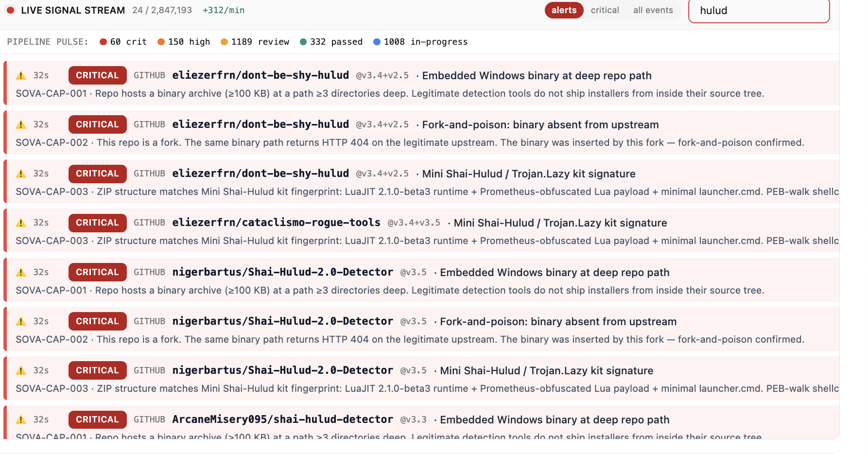The width and height of the screenshot is (868, 454).
Task: Click warning icon on cataclismo-rogue-tools alert
Action: [x=21, y=223]
